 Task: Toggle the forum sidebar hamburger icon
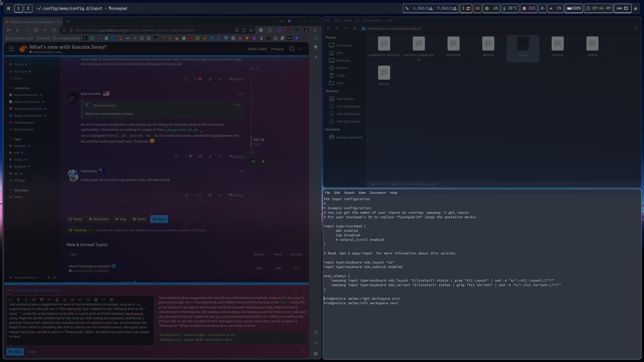(11, 49)
